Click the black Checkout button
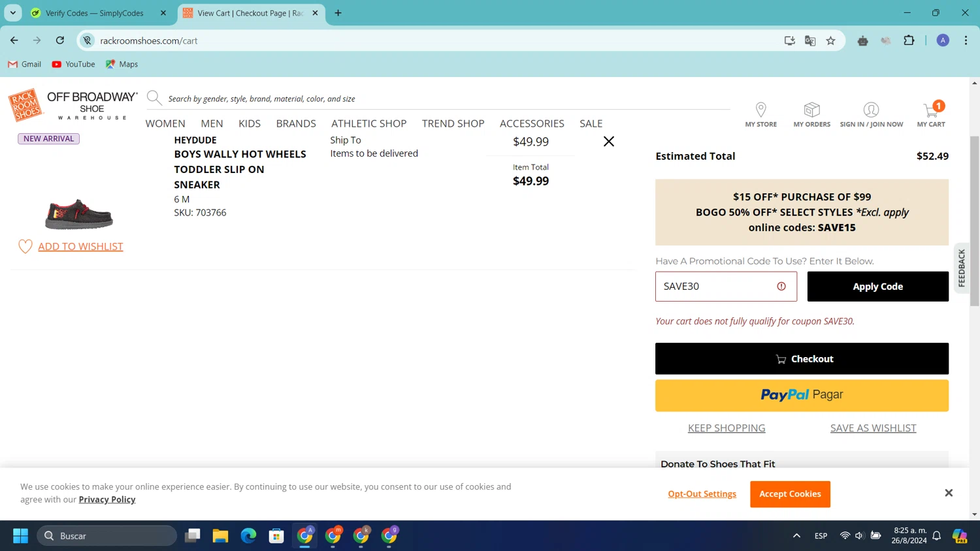980x551 pixels. 802,358
